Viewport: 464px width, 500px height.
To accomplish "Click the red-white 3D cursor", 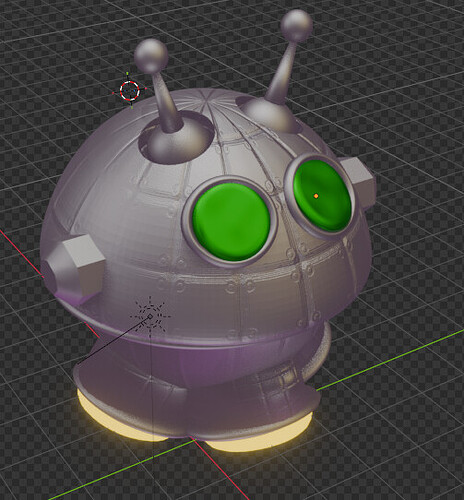I will pos(130,91).
